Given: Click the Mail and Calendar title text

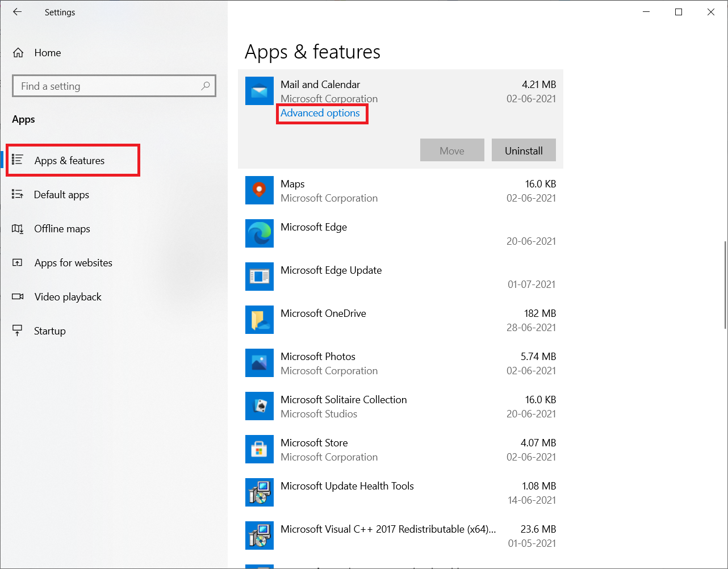Looking at the screenshot, I should click(320, 85).
